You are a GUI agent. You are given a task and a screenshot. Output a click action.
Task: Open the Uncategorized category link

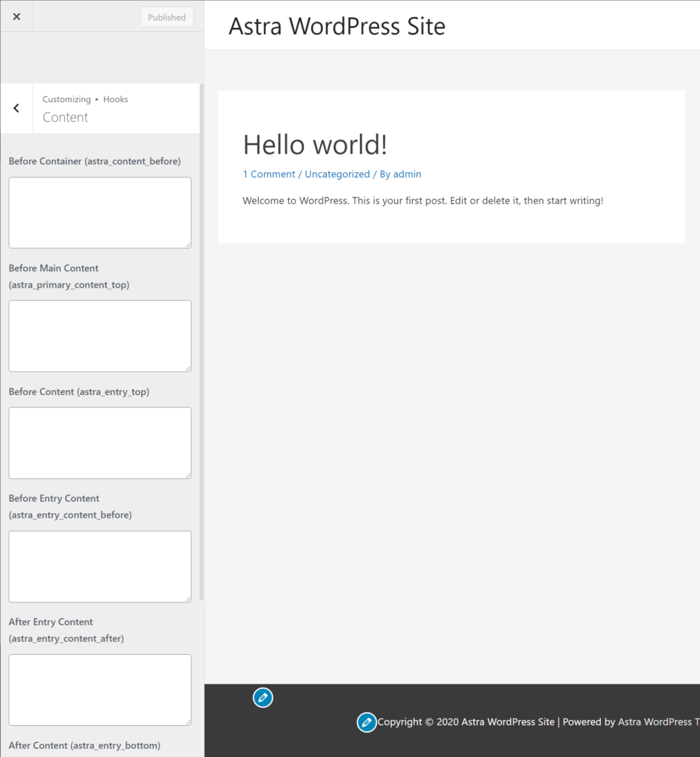click(337, 174)
